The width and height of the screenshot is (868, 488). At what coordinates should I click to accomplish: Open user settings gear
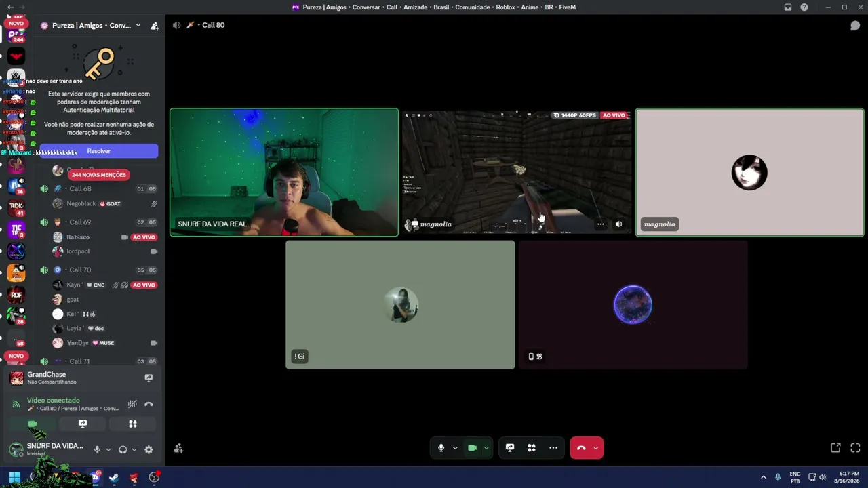click(x=149, y=449)
